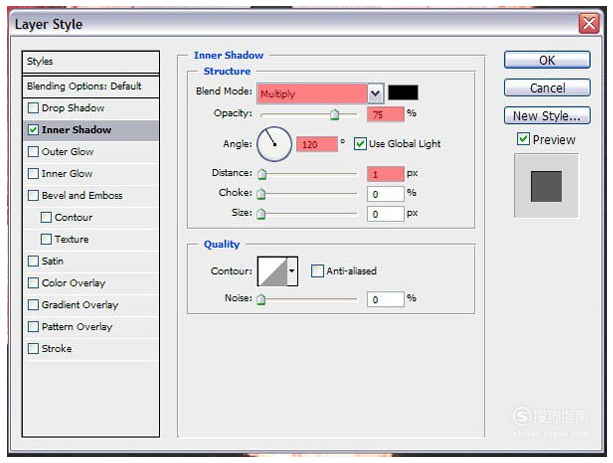Viewport: 613px width, 463px height.
Task: Open the black shadow color swatch
Action: (403, 93)
